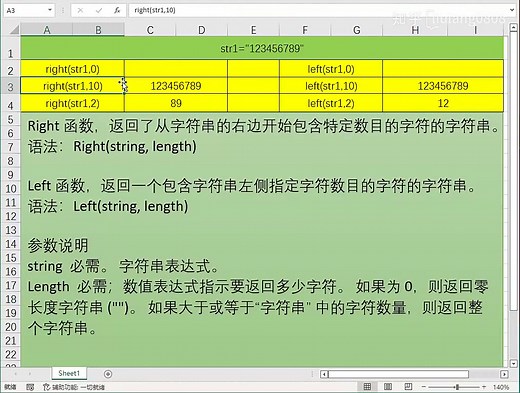Click the str1="123456789" title cell
The width and height of the screenshot is (520, 393).
(262, 48)
